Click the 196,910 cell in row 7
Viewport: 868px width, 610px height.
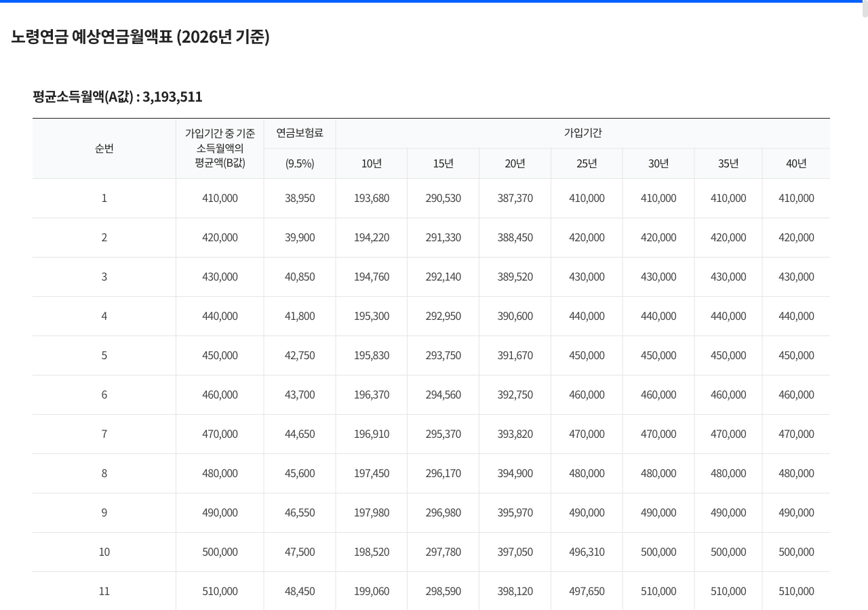pyautogui.click(x=372, y=434)
